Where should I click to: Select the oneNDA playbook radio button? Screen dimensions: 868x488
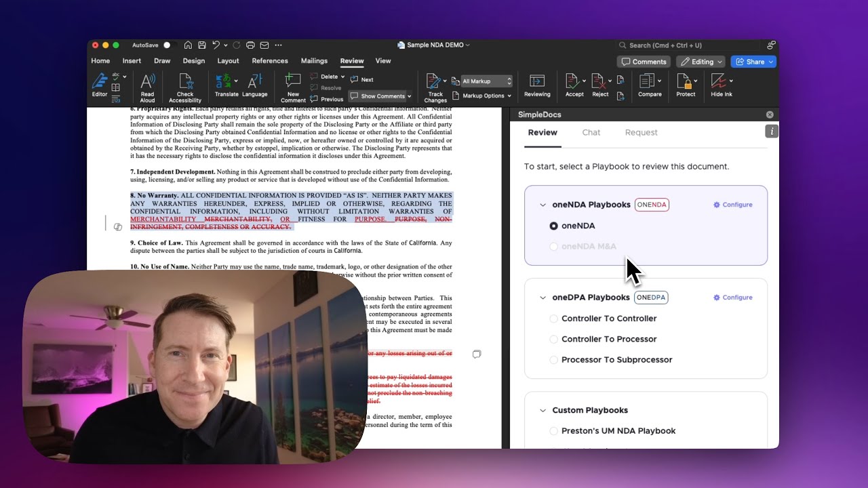click(554, 226)
